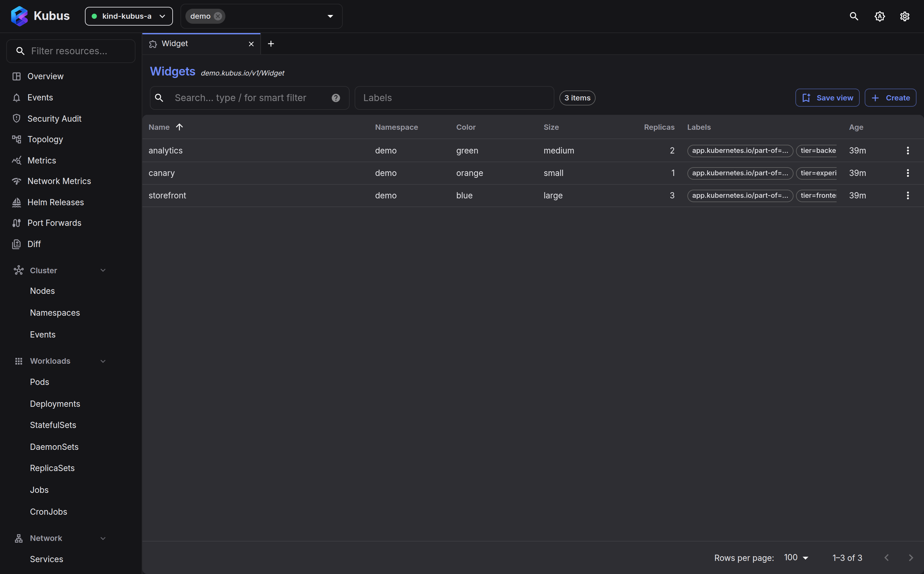
Task: Click the Topology icon
Action: pyautogui.click(x=16, y=139)
